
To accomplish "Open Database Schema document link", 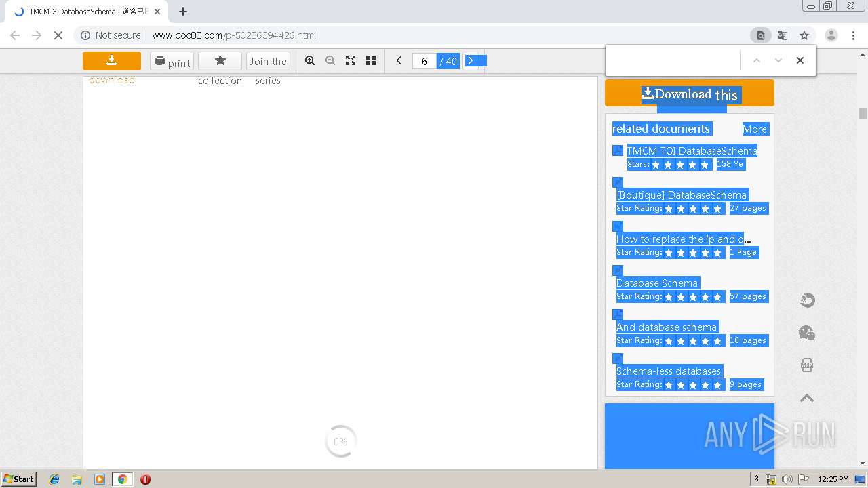I will click(x=657, y=283).
